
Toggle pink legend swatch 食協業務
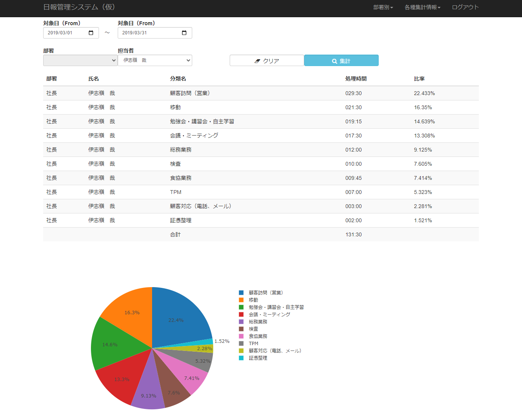point(241,336)
